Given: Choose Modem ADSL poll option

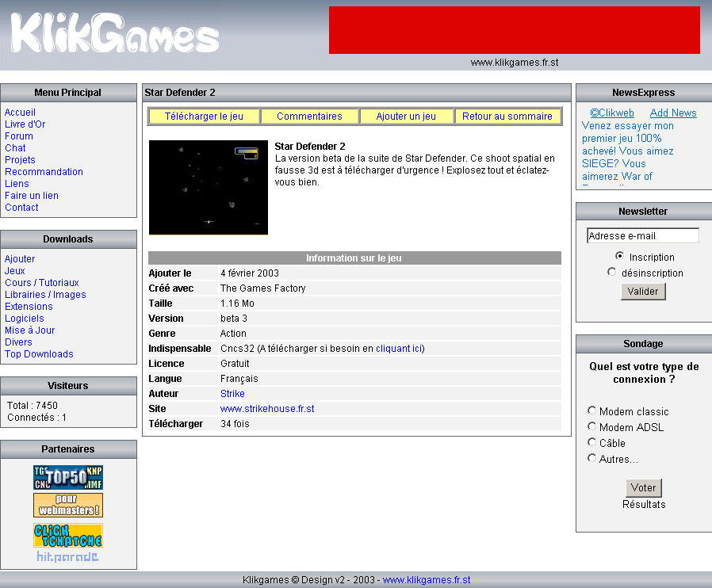Looking at the screenshot, I should coord(591,426).
